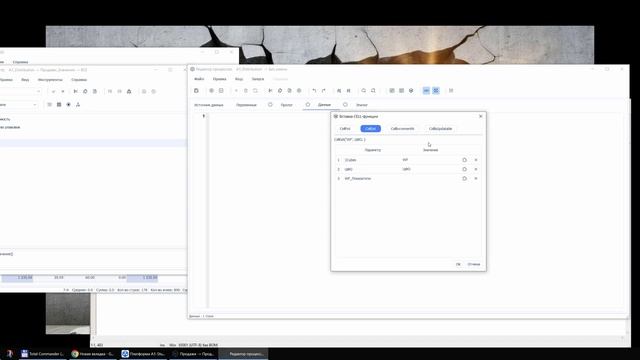Select the highlighted CellPut tab in the dialog
640x360 pixels.
click(x=371, y=129)
